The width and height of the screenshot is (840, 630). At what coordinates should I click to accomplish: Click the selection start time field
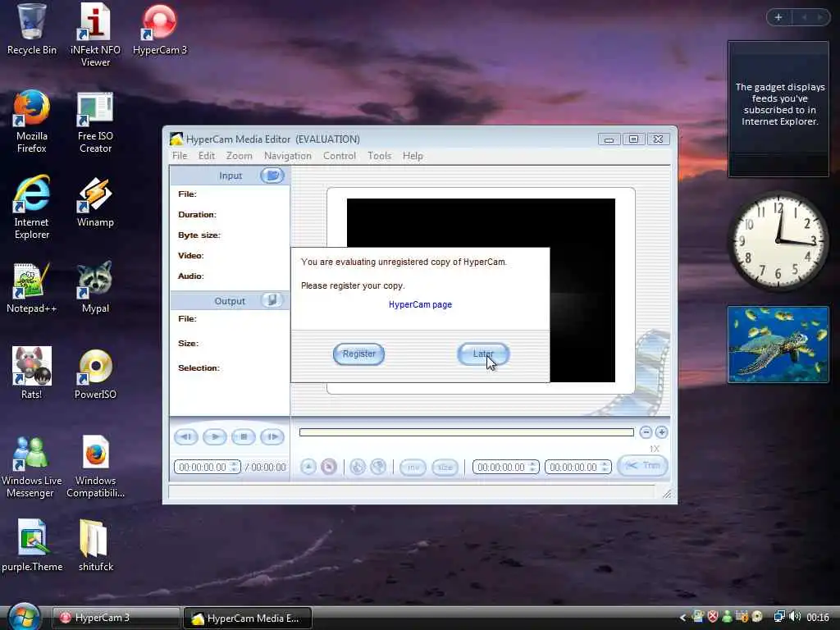[x=505, y=467]
